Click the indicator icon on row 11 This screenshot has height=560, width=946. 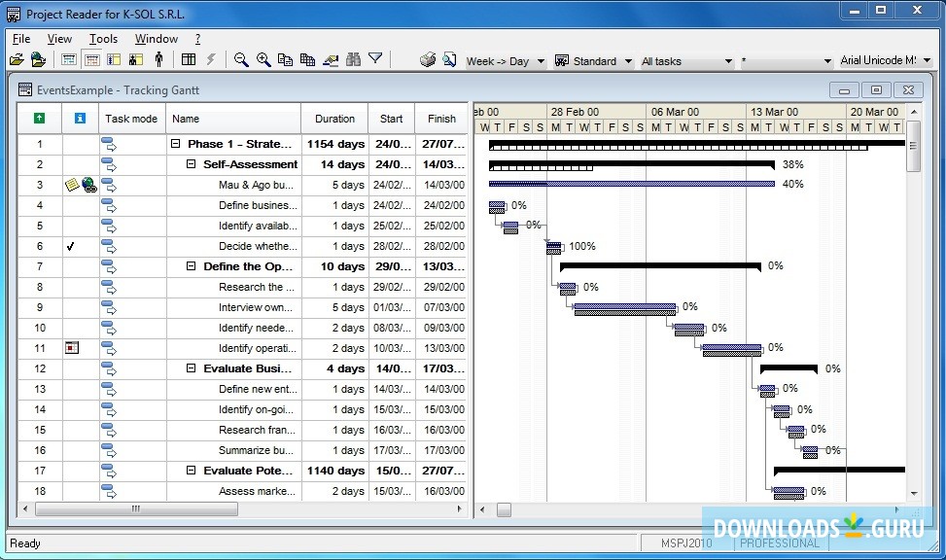[70, 348]
